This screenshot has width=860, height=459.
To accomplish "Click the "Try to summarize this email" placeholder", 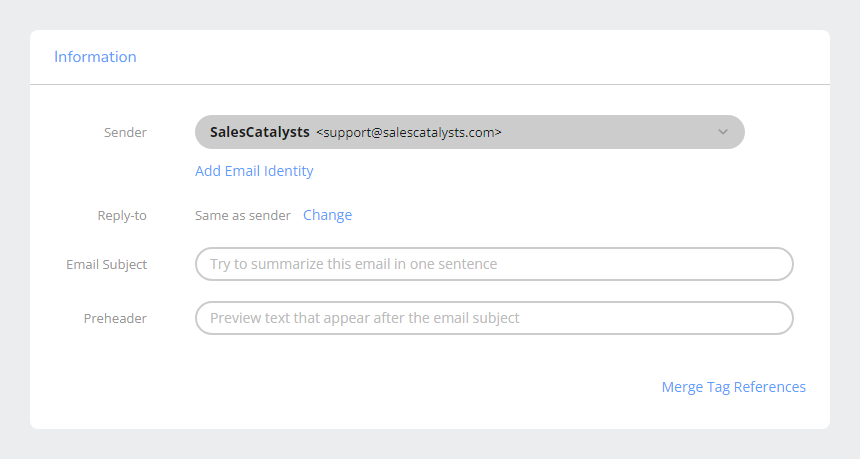I will click(x=353, y=264).
